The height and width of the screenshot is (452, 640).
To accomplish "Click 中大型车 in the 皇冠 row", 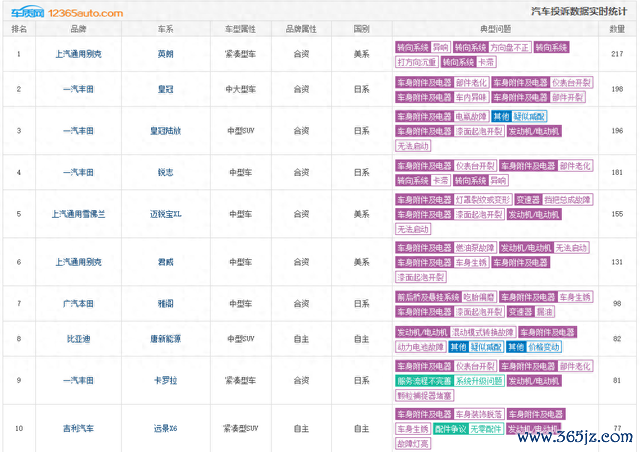I will pyautogui.click(x=240, y=89).
